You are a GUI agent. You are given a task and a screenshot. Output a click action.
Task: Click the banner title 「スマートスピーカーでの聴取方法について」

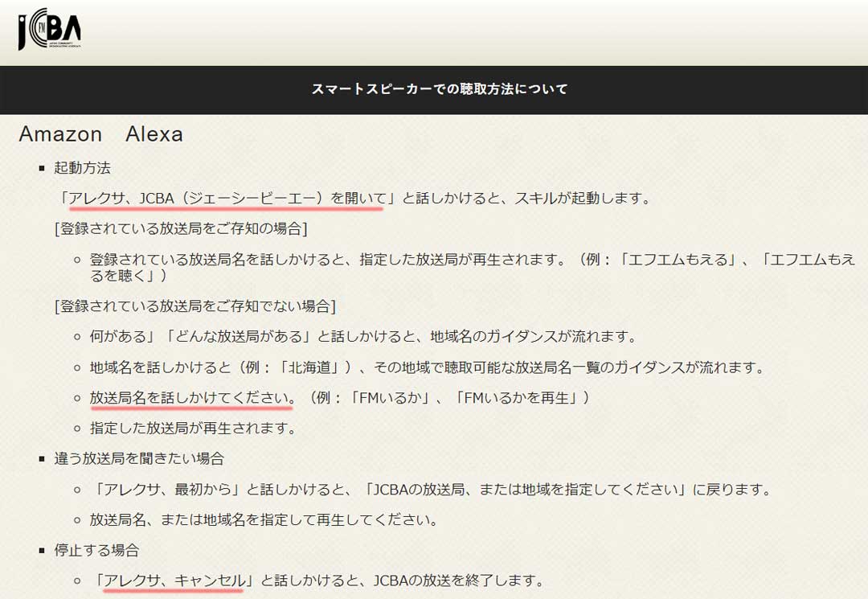pyautogui.click(x=440, y=89)
